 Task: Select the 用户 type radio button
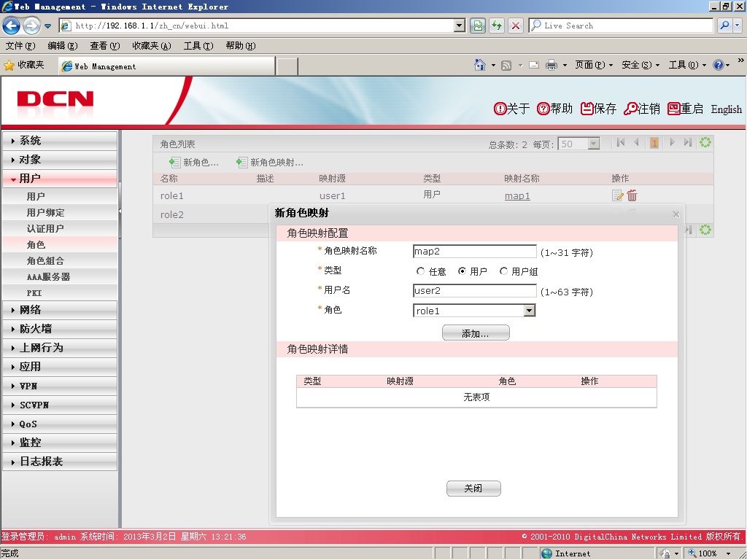[x=462, y=271]
